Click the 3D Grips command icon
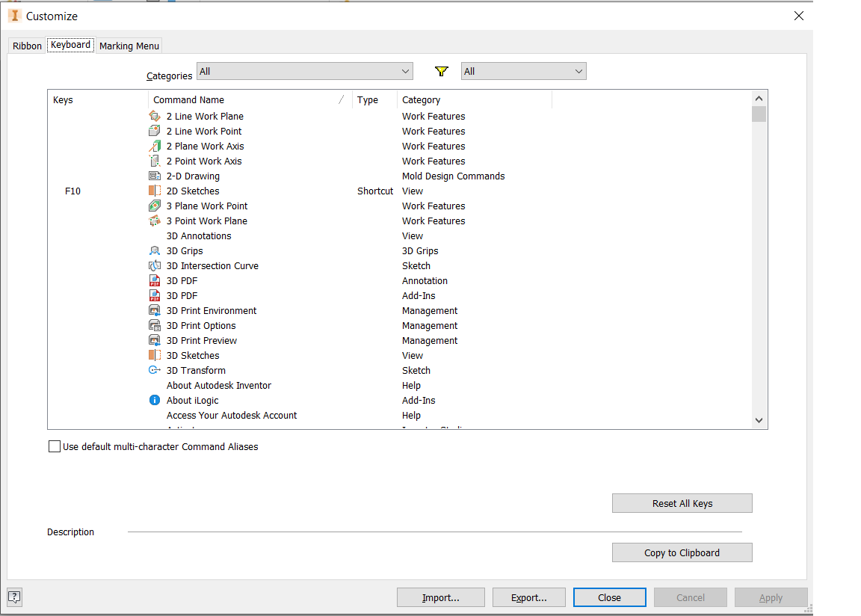The height and width of the screenshot is (616, 861). click(155, 250)
